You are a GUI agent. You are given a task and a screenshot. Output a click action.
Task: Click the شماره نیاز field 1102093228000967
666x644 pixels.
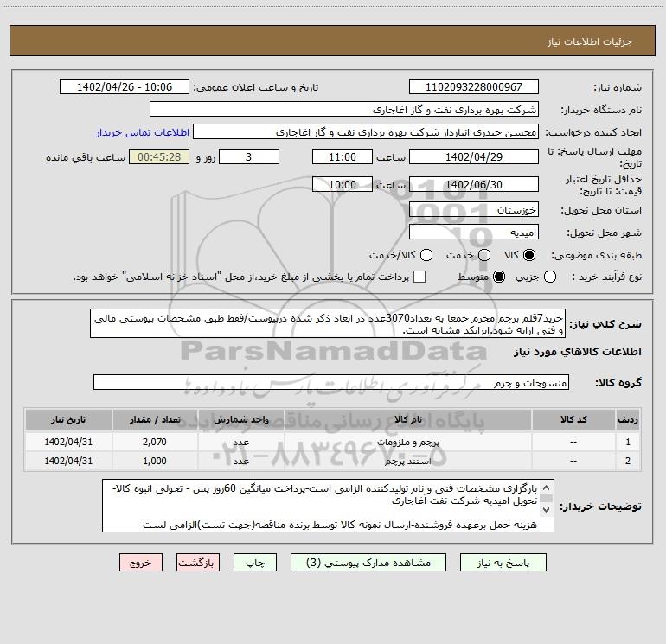(x=474, y=86)
